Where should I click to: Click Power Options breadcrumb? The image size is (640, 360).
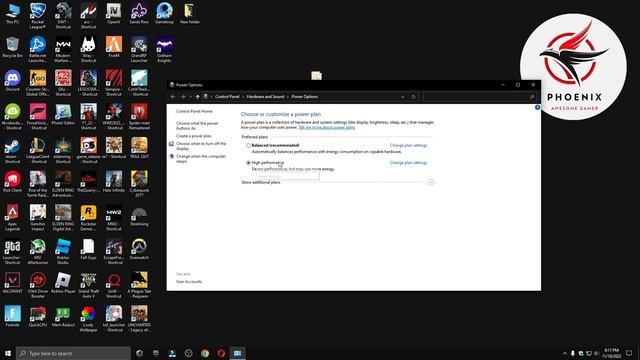[304, 97]
